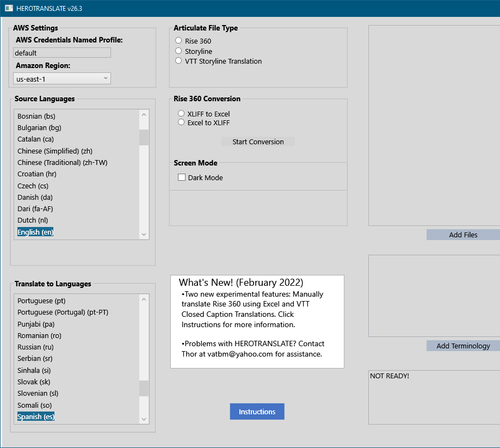Select Bulgarian (bg) as source language

tap(39, 127)
